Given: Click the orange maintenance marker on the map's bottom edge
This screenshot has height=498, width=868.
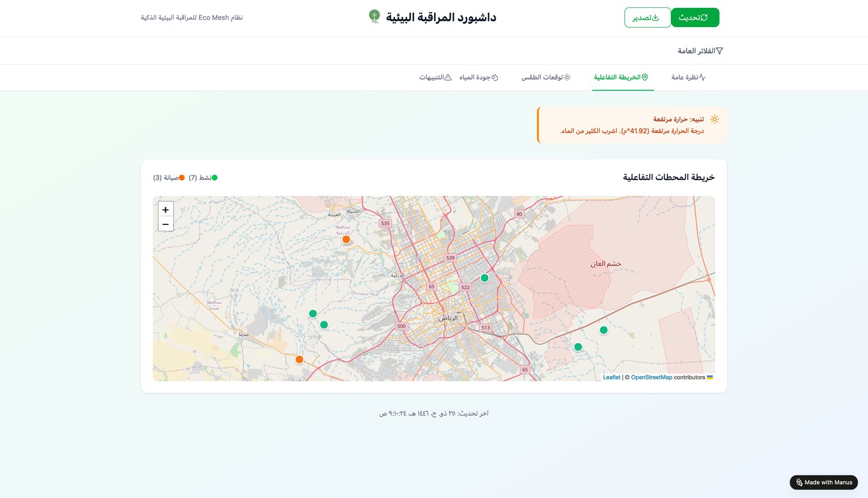Looking at the screenshot, I should point(299,359).
